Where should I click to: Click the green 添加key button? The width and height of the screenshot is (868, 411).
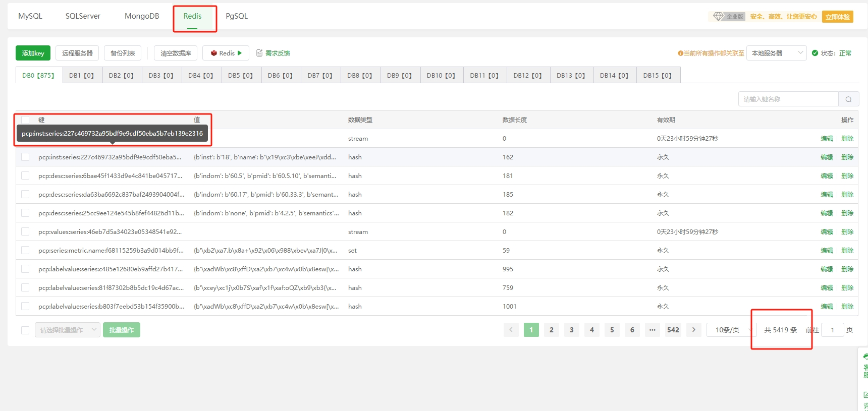(x=33, y=53)
